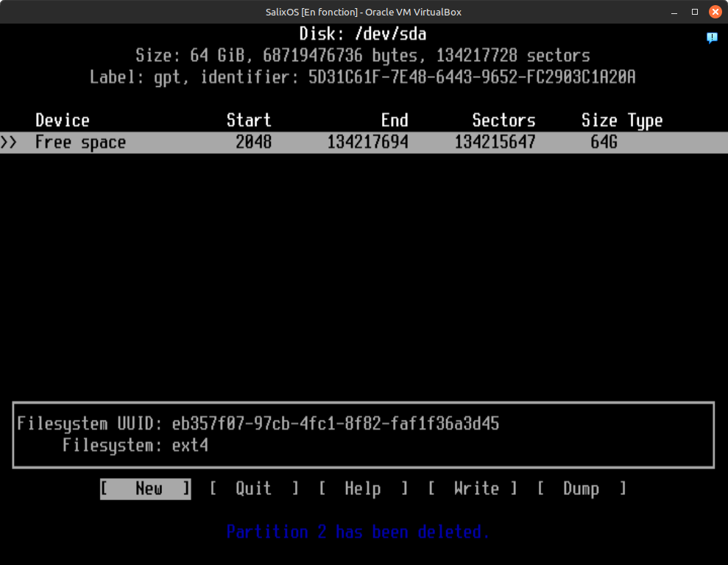Click the Device column header
The width and height of the screenshot is (728, 565).
click(63, 121)
